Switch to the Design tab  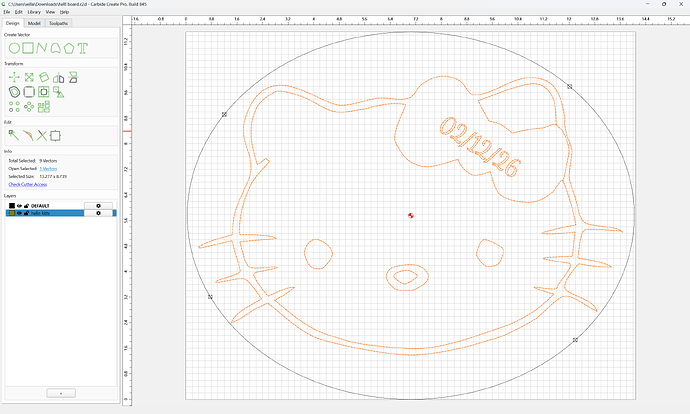pos(13,23)
